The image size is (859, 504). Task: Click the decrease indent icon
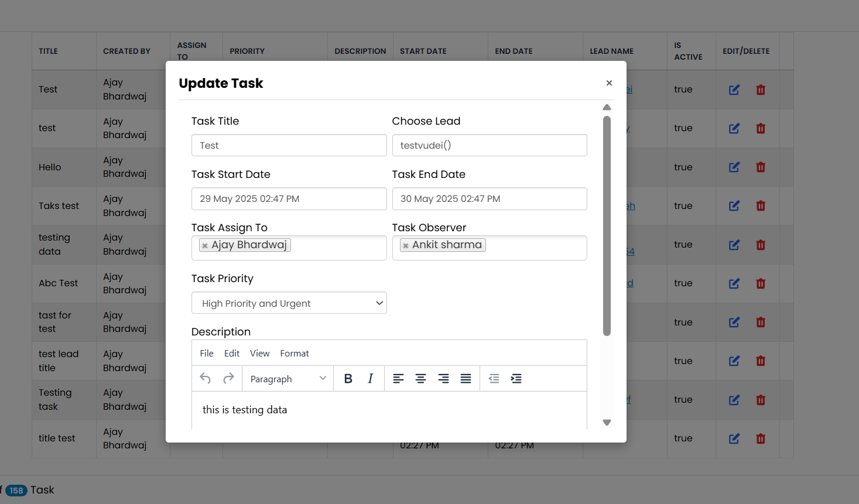[x=494, y=378]
